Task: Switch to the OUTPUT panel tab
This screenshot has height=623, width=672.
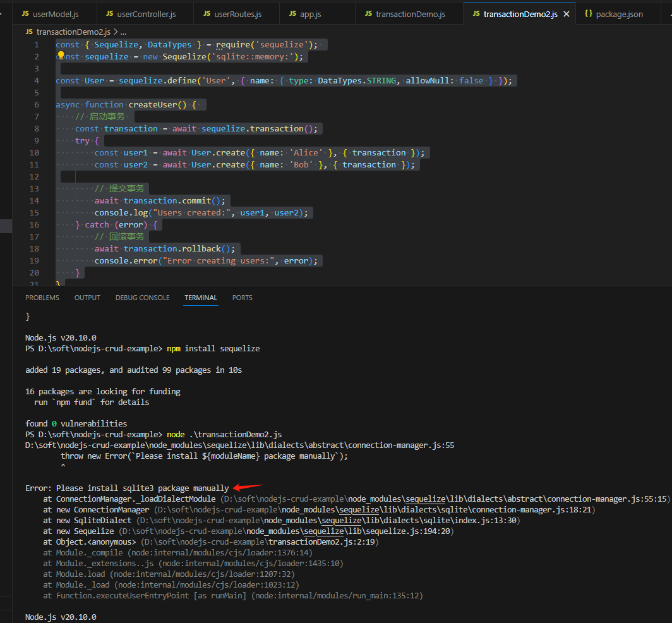Action: 87,298
